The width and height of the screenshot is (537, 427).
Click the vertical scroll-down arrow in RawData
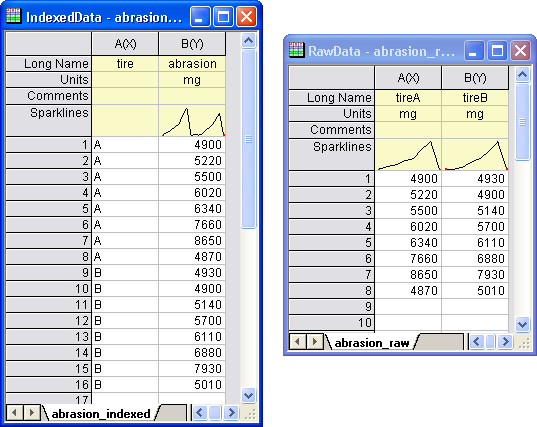click(x=522, y=324)
